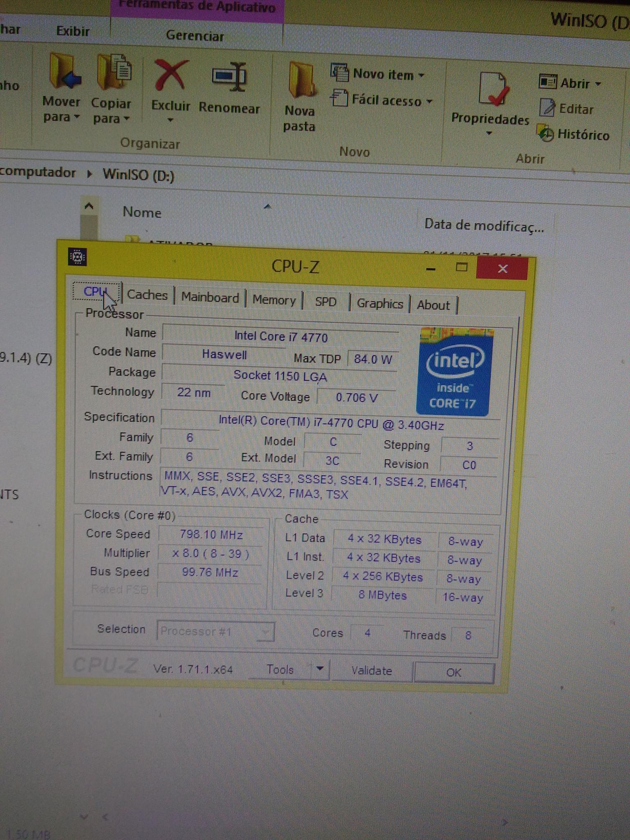This screenshot has height=840, width=630.
Task: Click the Data de modificaç... column header
Action: pyautogui.click(x=484, y=226)
